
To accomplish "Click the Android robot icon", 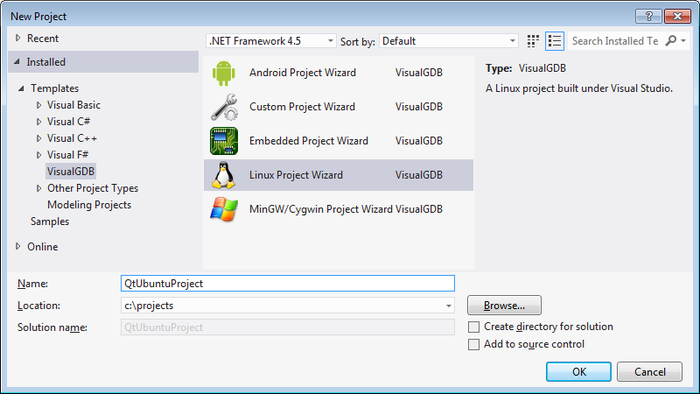I will point(224,73).
